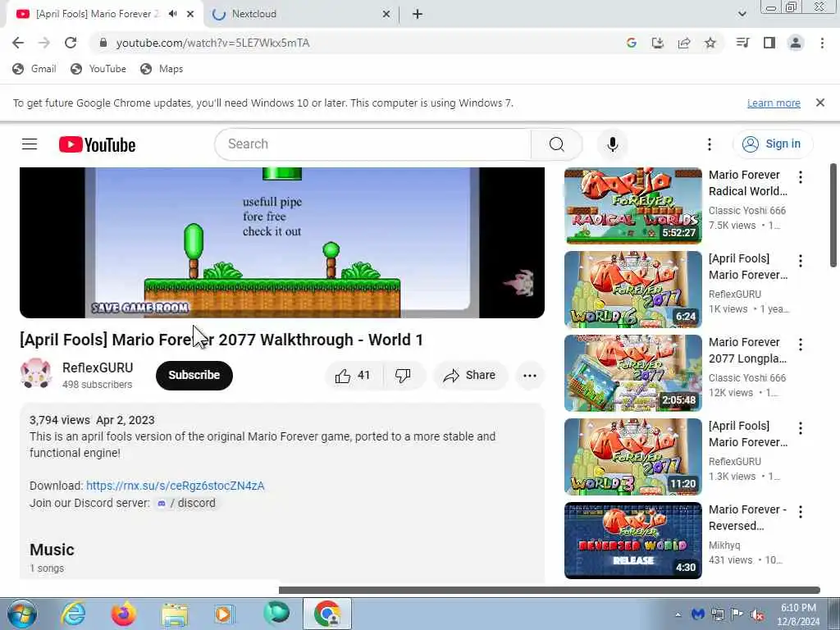This screenshot has height=630, width=840.
Task: Bookmark this page with the star icon
Action: [x=710, y=43]
